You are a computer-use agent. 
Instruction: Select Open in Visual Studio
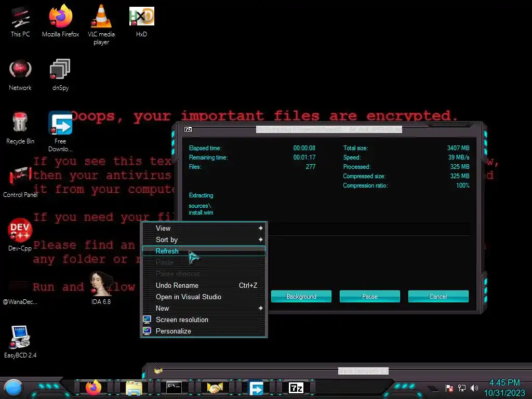click(204, 297)
